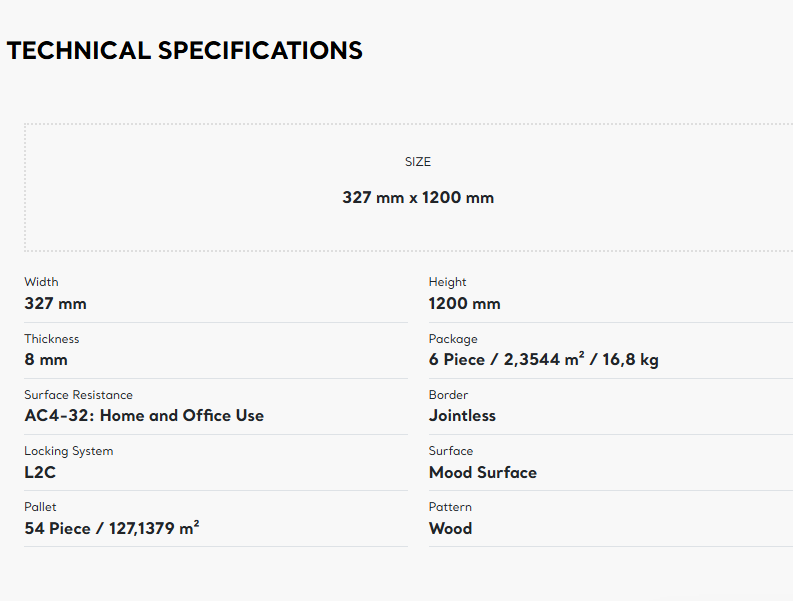
Task: Select the 8 mm thickness value
Action: pos(46,359)
